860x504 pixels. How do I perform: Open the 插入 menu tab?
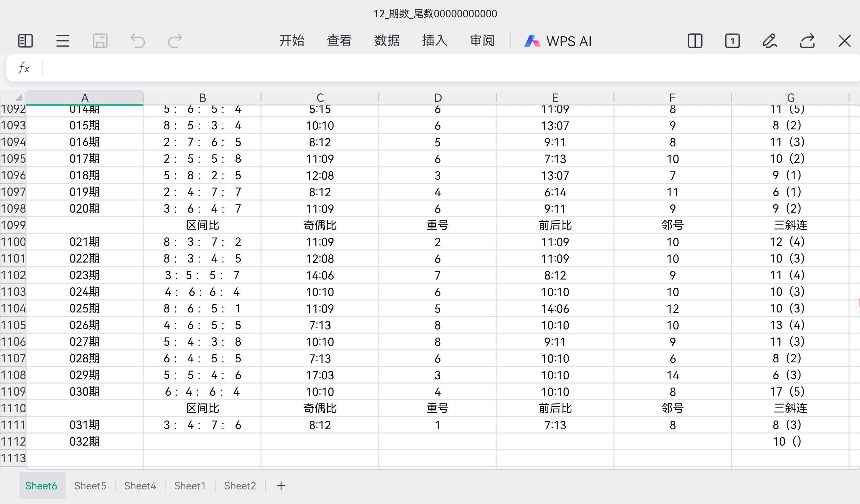click(434, 40)
